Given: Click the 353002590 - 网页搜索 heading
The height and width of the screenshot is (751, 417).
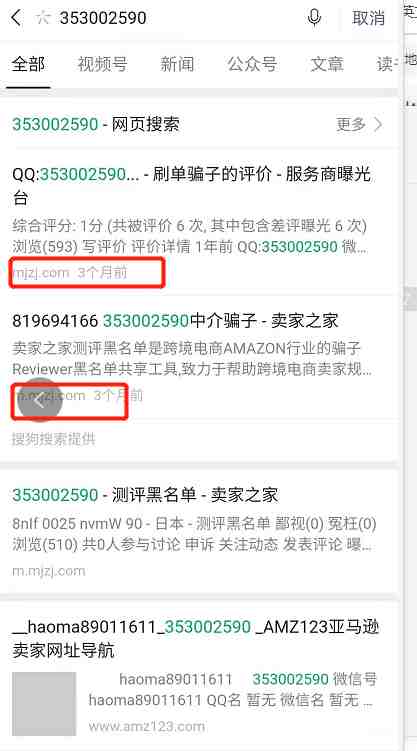Looking at the screenshot, I should click(x=96, y=125).
